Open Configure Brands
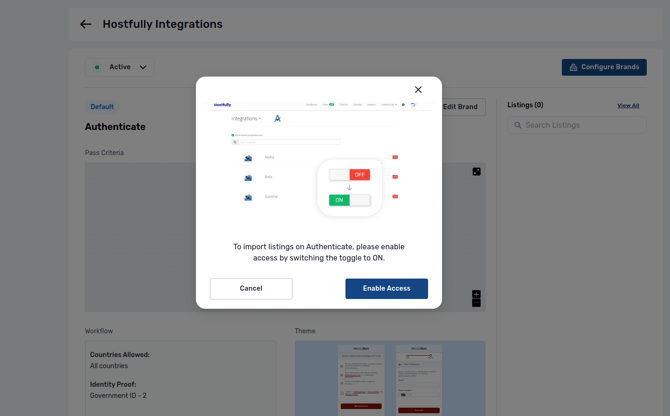The image size is (670, 416). coord(604,67)
